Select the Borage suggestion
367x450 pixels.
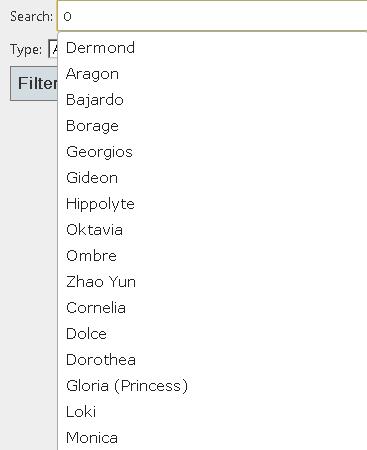pos(212,126)
